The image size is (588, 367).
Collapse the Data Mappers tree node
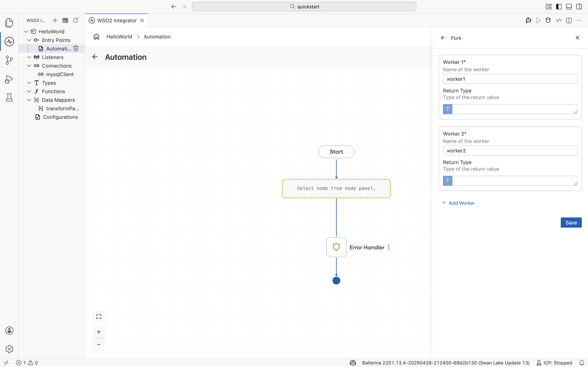29,100
